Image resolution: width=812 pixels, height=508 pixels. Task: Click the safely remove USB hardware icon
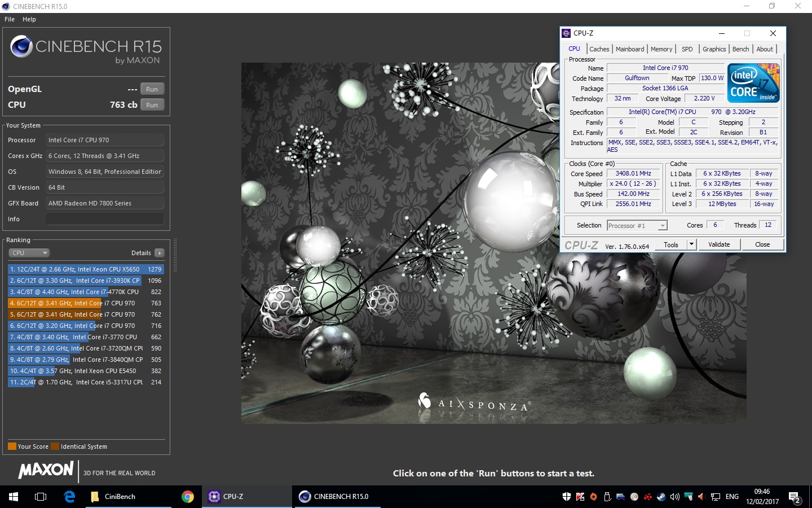(607, 497)
